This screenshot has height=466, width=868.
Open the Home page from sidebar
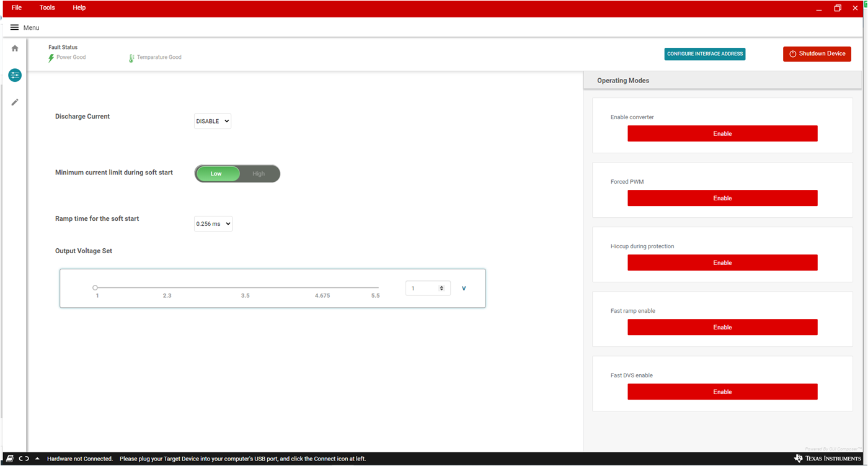[15, 48]
